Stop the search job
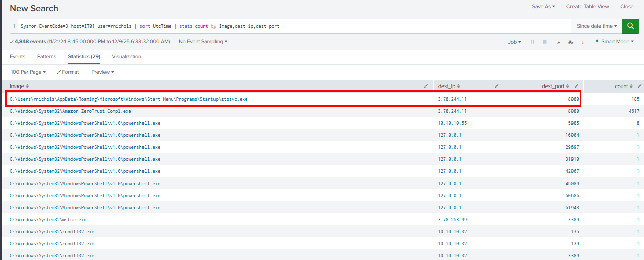 pos(545,42)
